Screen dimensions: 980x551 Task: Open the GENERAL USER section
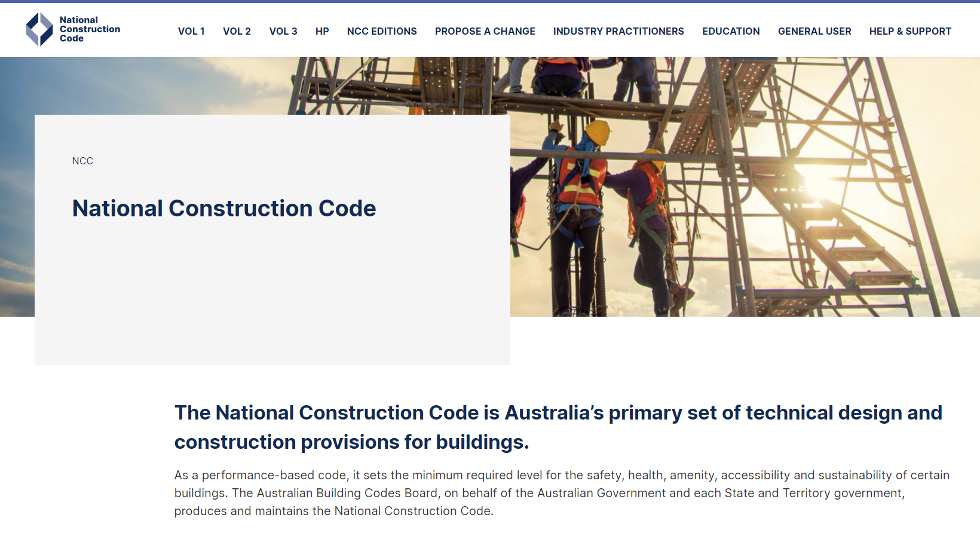coord(814,31)
